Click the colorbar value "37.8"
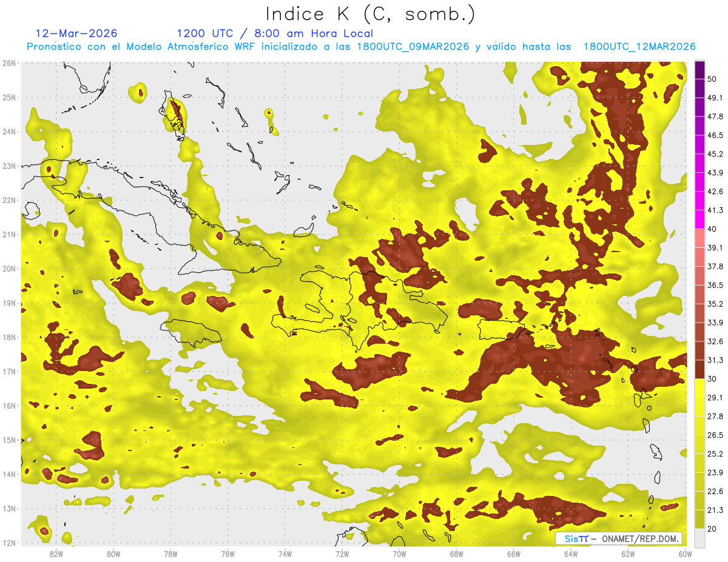 pyautogui.click(x=715, y=266)
